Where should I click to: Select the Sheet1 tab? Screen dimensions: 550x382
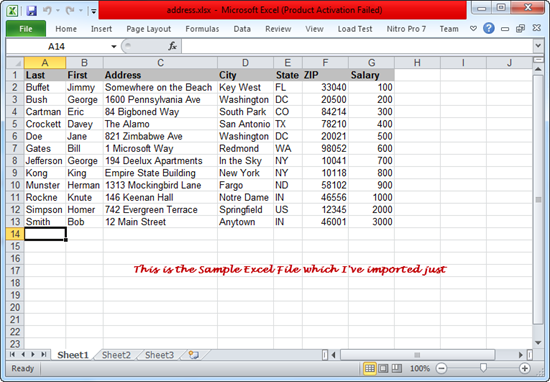point(73,355)
